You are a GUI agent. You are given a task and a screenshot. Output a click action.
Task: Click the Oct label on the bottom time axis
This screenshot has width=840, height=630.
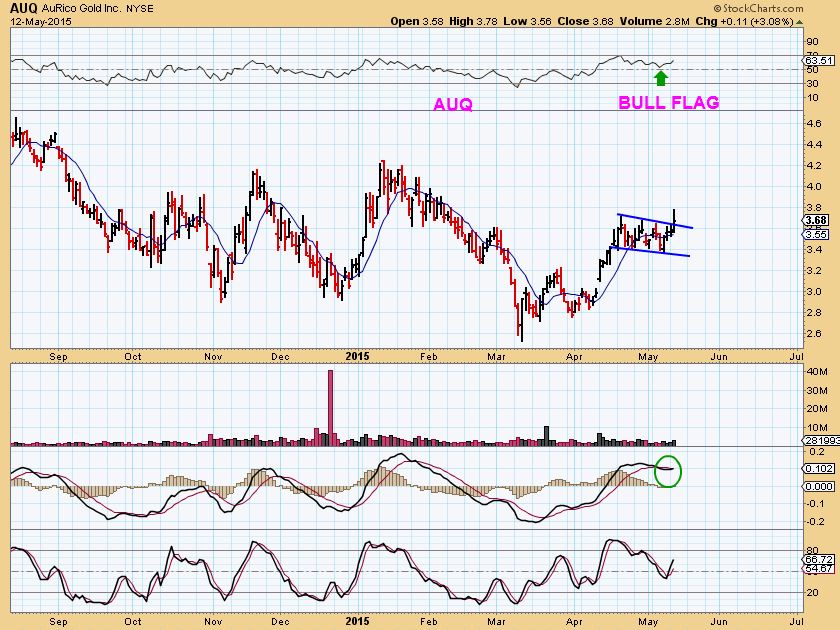133,621
